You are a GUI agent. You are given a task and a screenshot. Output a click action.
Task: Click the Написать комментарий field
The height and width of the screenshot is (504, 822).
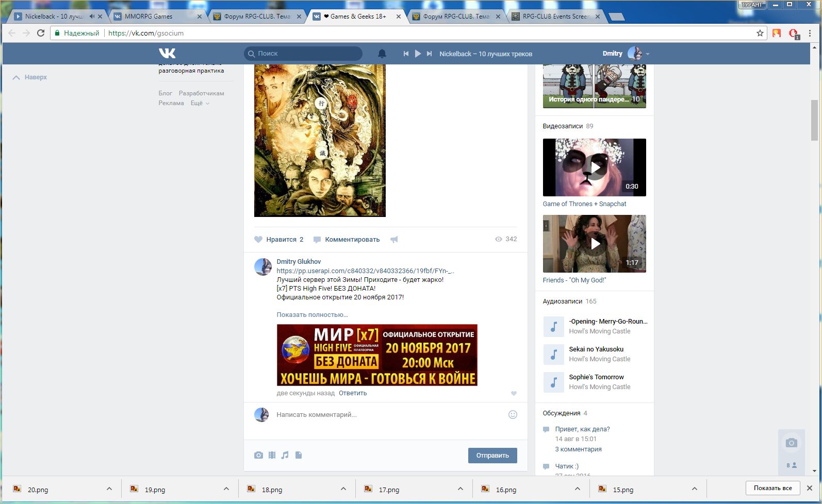389,415
